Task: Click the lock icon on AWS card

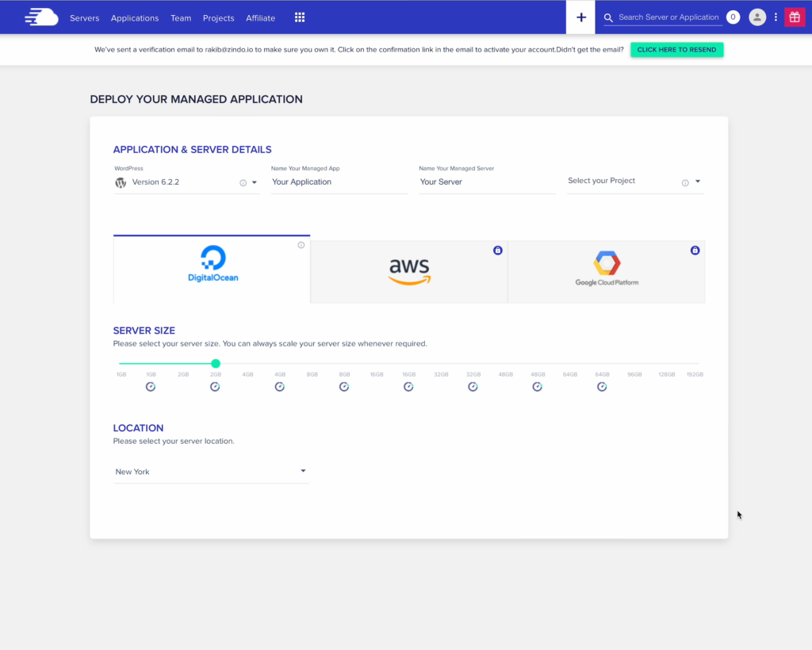Action: (x=498, y=250)
